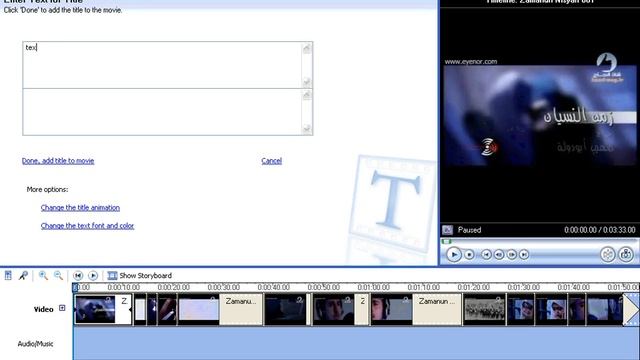Click the Show Storyboard button

(x=140, y=276)
